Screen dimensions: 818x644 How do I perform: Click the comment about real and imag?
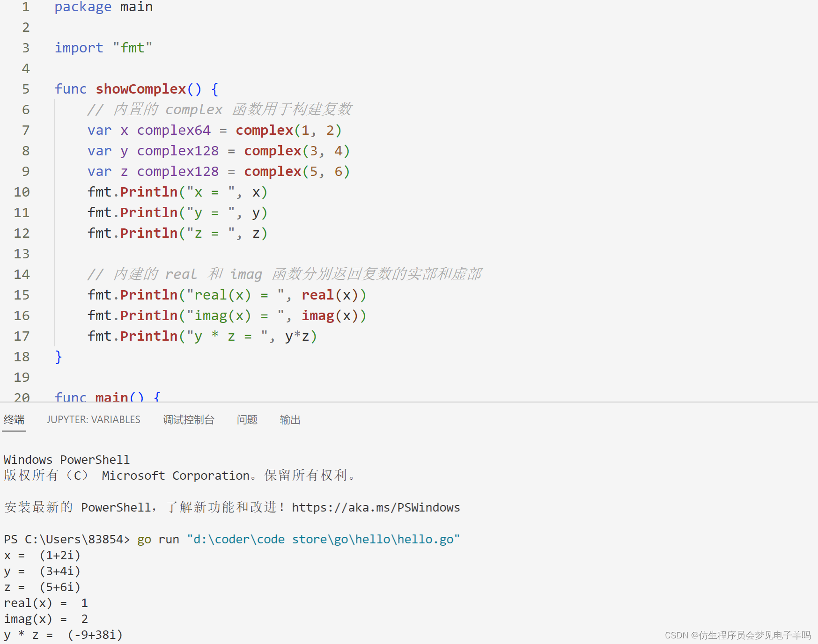(x=285, y=274)
